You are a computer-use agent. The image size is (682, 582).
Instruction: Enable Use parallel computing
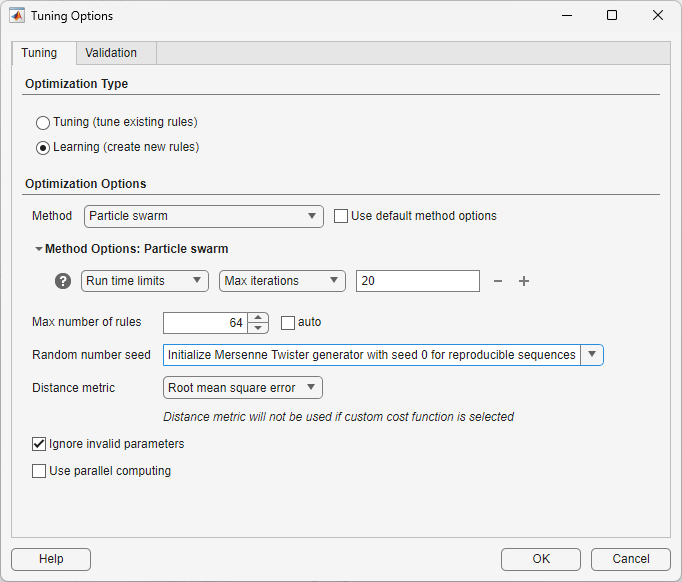(x=39, y=471)
